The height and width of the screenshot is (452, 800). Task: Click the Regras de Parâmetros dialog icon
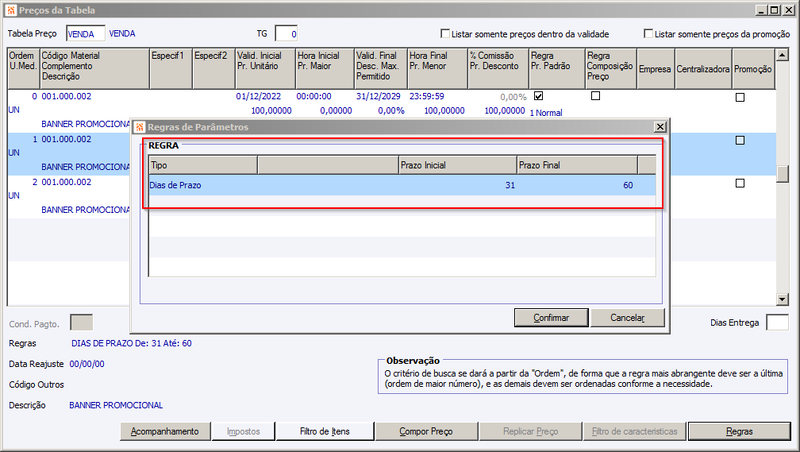click(x=140, y=127)
